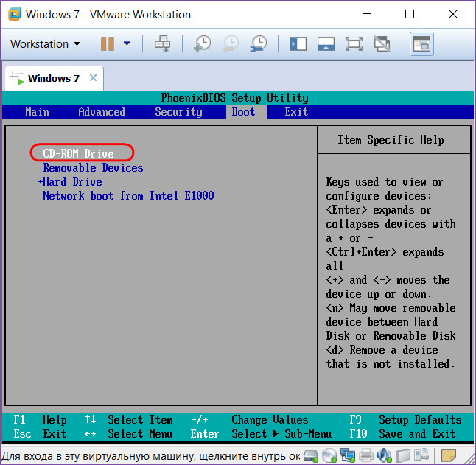Click the Boot BIOS menu

(x=243, y=112)
